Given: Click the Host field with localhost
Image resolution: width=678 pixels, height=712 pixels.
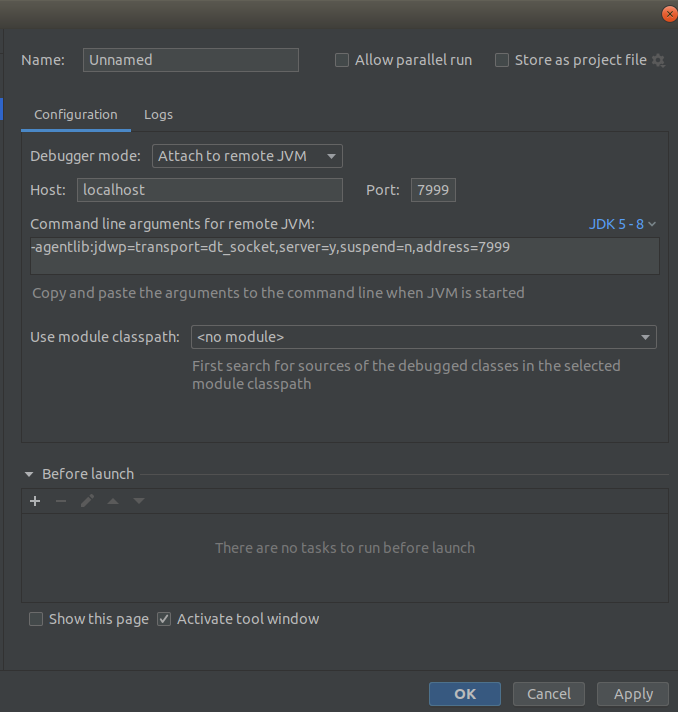Looking at the screenshot, I should (210, 190).
